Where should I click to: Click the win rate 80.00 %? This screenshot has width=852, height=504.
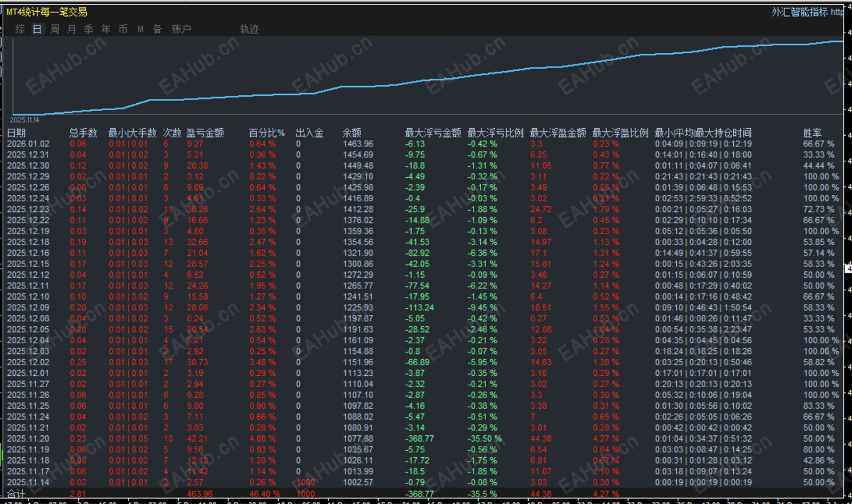click(x=819, y=450)
